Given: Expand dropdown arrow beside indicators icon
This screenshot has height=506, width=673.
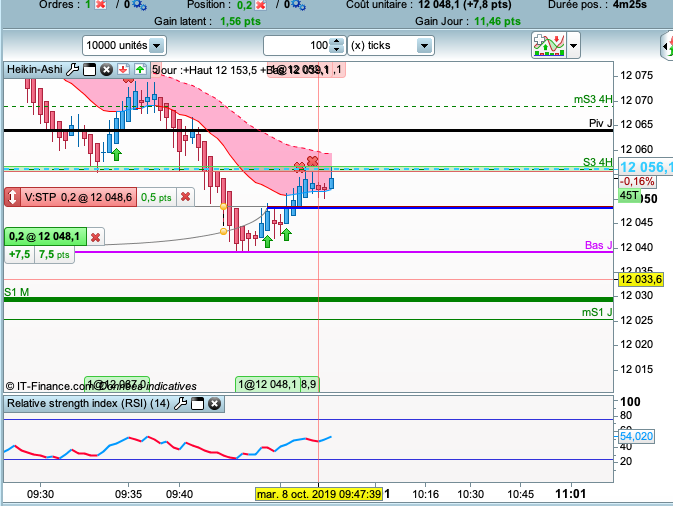Looking at the screenshot, I should [573, 45].
